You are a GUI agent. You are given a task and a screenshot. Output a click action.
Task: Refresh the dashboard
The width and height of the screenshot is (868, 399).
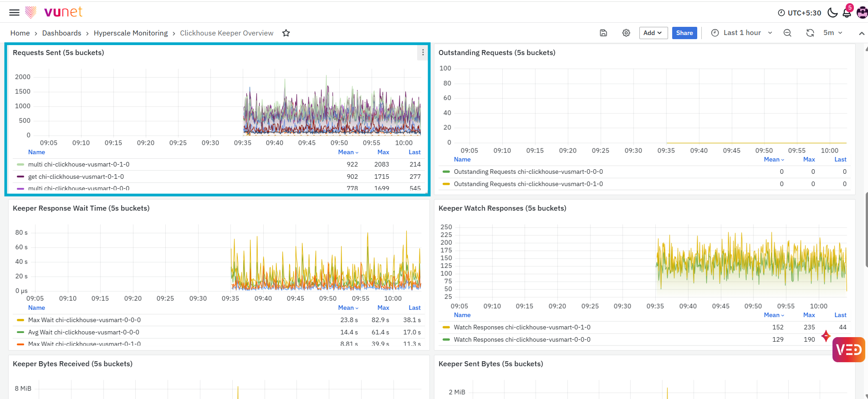coord(810,33)
